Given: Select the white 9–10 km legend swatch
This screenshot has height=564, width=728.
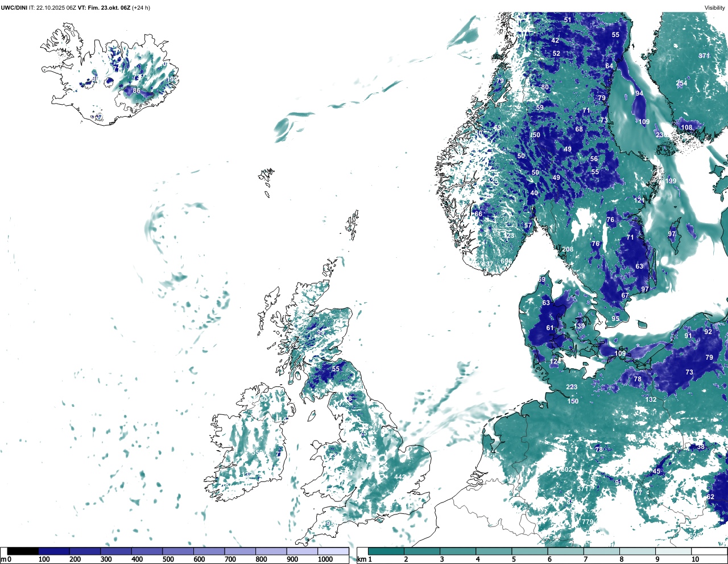Looking at the screenshot, I should click(x=674, y=551).
